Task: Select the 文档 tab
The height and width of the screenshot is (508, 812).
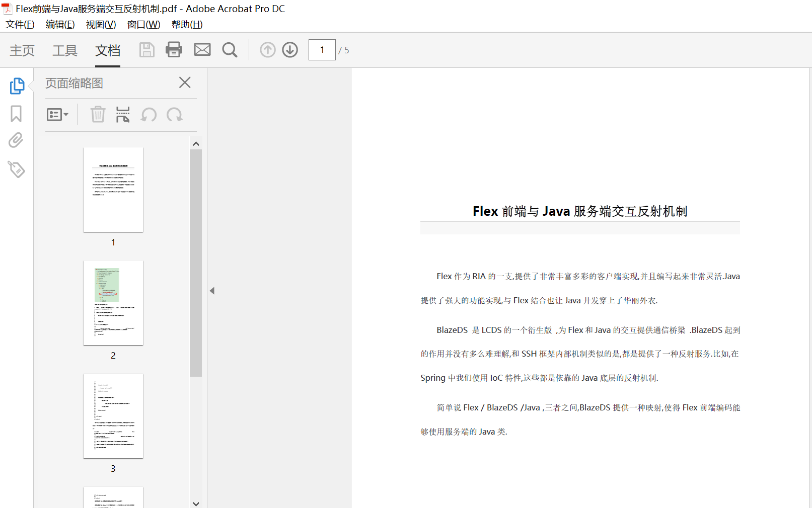Action: 108,50
